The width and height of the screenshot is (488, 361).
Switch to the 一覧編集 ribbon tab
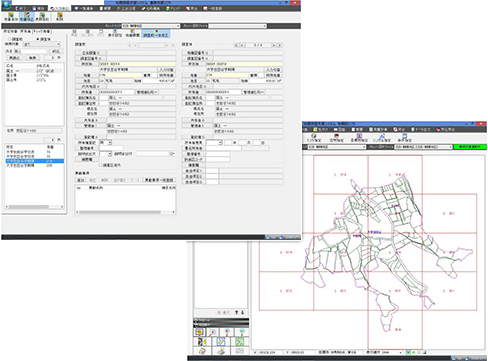tap(83, 8)
